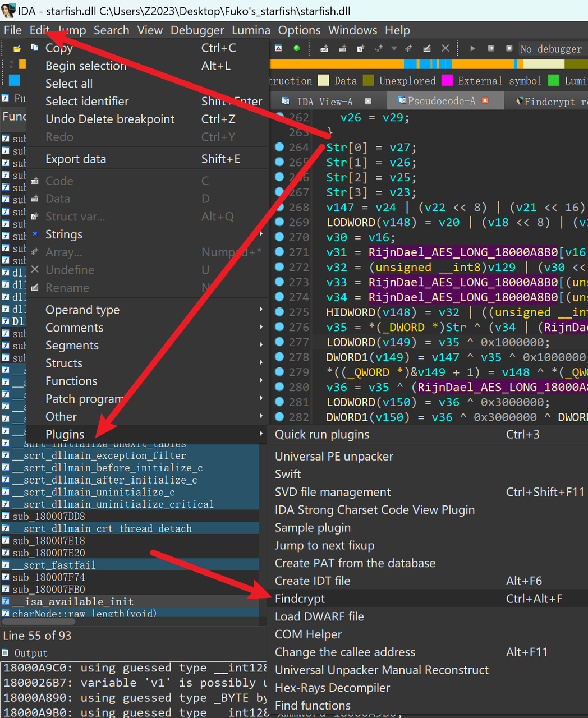
Task: Open the toolbar dropdown arrow beside string icon
Action: [394, 49]
